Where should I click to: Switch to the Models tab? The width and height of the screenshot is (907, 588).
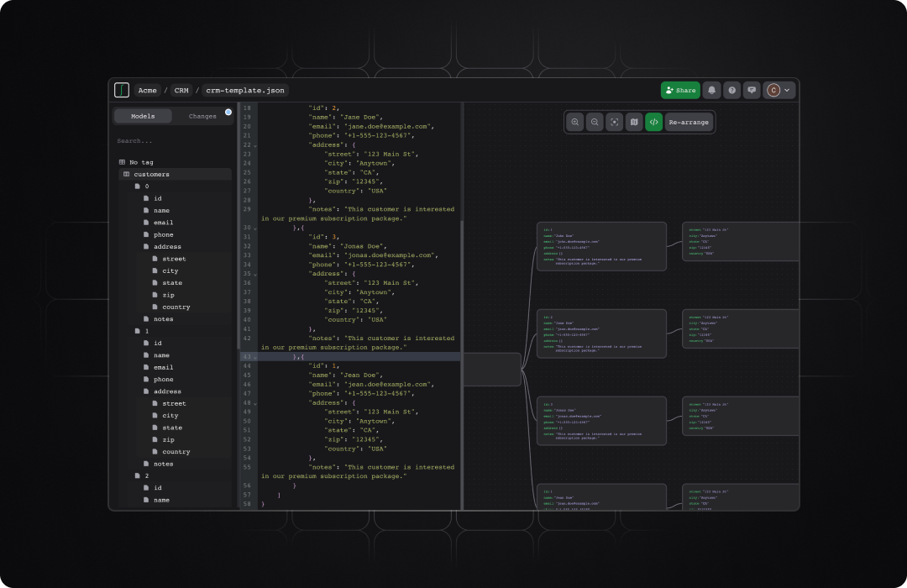point(143,116)
